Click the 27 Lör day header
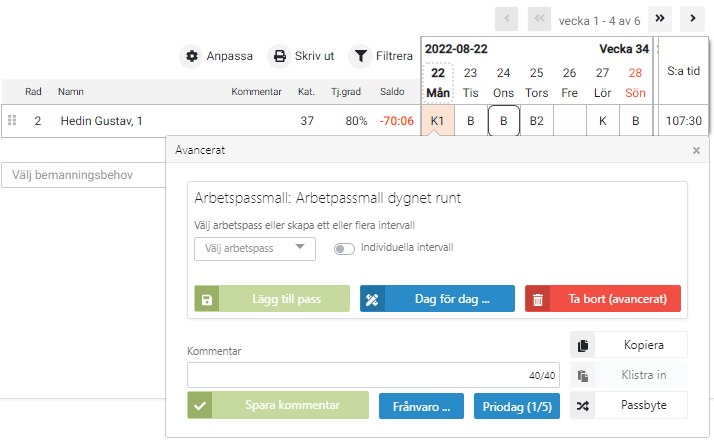 point(602,83)
